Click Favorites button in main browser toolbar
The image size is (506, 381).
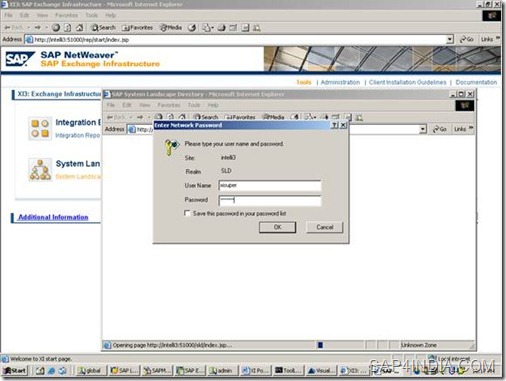click(x=137, y=28)
